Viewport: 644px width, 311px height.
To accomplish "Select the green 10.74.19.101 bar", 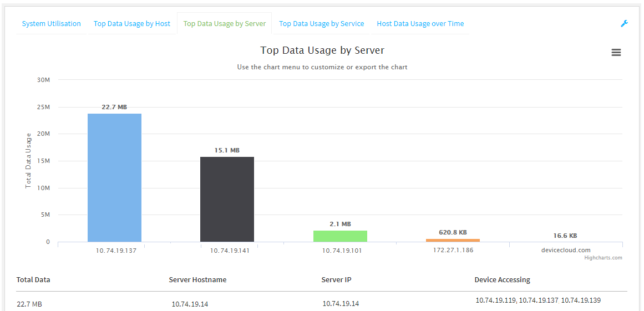I will click(340, 236).
